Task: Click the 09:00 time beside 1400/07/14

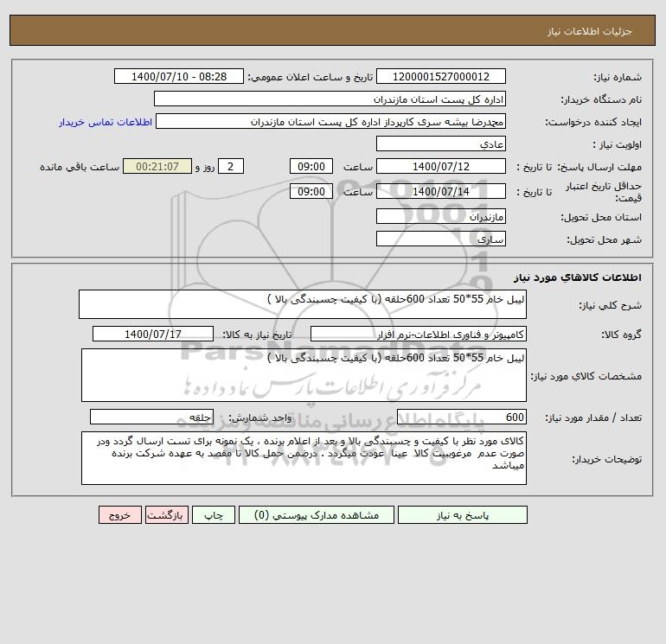Action: point(311,191)
